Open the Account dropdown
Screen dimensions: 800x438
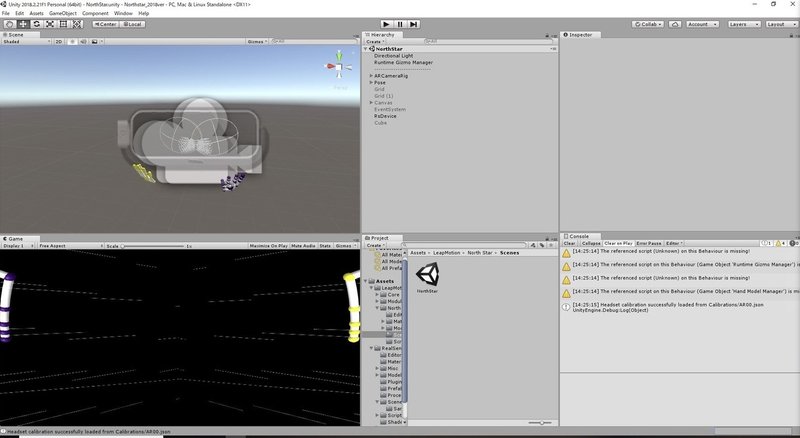pos(702,24)
